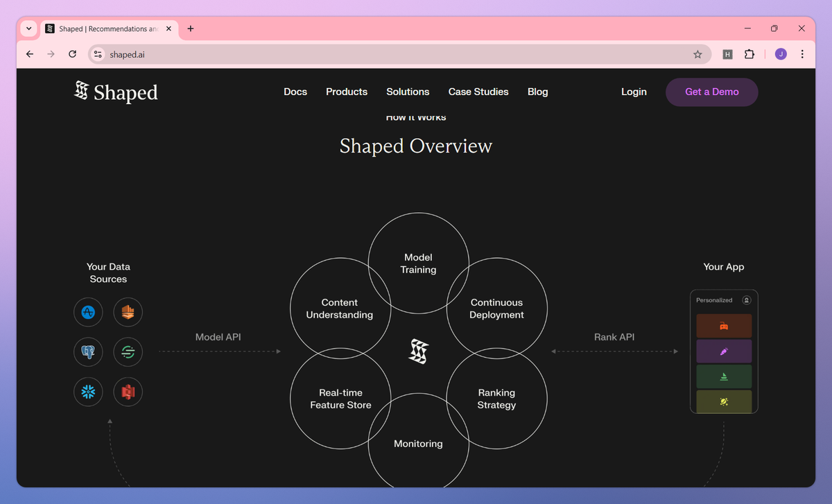Click the Get a Demo button

pos(712,92)
